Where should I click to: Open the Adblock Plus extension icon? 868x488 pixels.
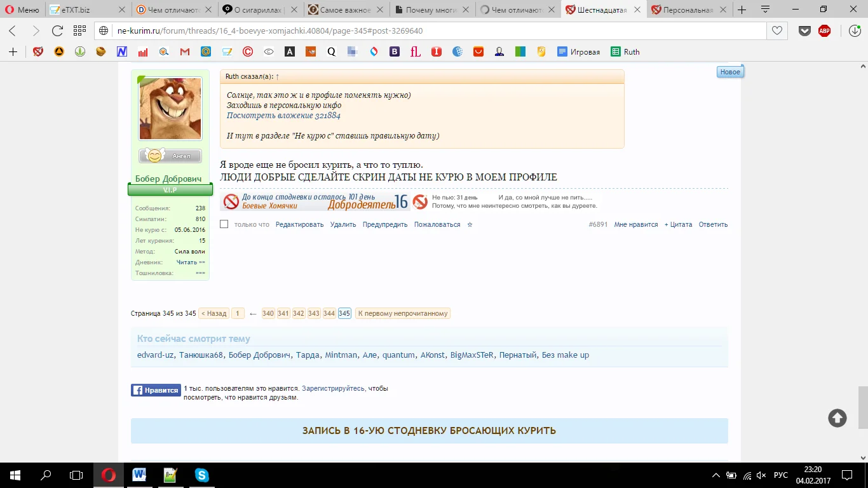pyautogui.click(x=824, y=30)
